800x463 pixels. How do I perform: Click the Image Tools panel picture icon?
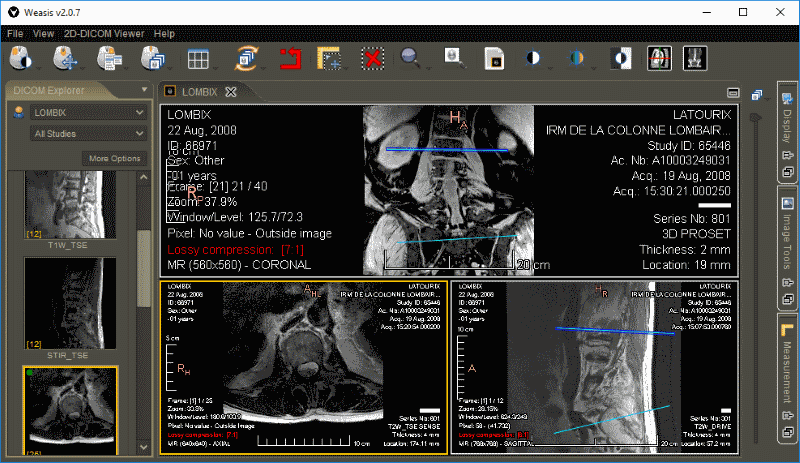tap(787, 203)
